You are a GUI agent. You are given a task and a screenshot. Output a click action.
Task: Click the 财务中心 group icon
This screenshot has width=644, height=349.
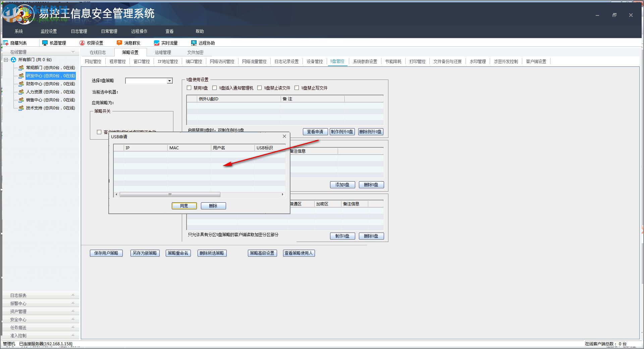coord(21,84)
